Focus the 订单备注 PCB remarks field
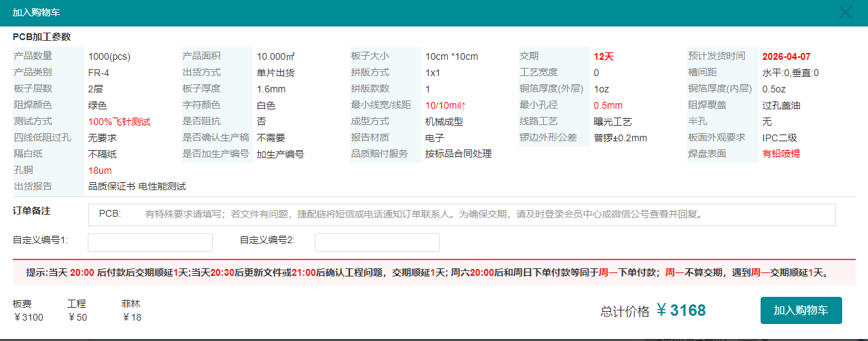This screenshot has width=868, height=341. pyautogui.click(x=462, y=215)
